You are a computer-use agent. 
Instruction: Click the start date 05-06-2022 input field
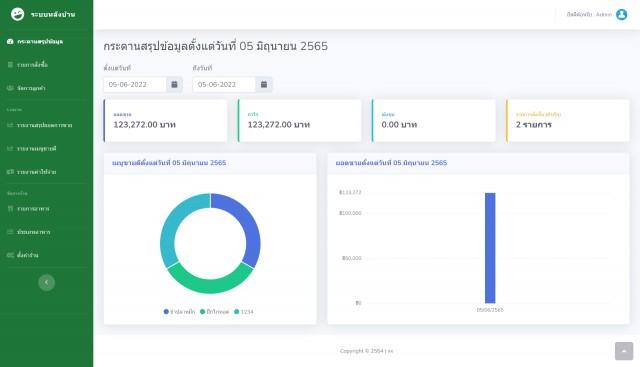tap(135, 85)
